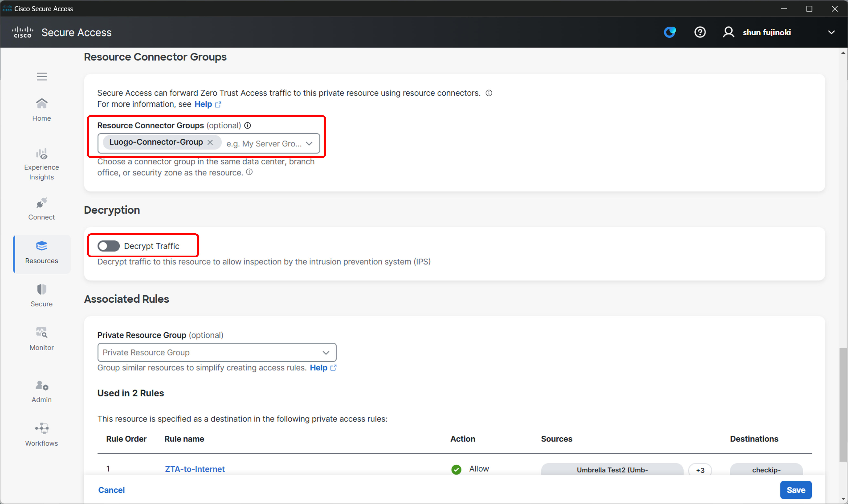Click Cancel at the bottom
848x504 pixels.
coord(111,490)
